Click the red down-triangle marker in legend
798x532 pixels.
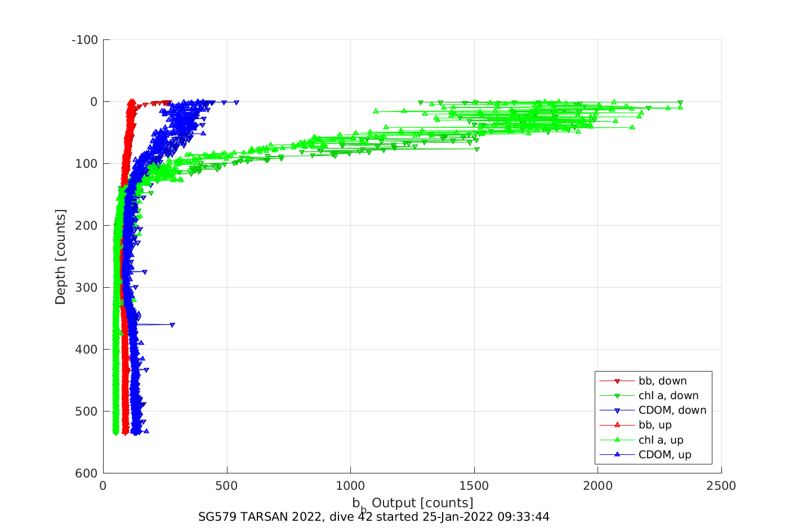click(617, 382)
